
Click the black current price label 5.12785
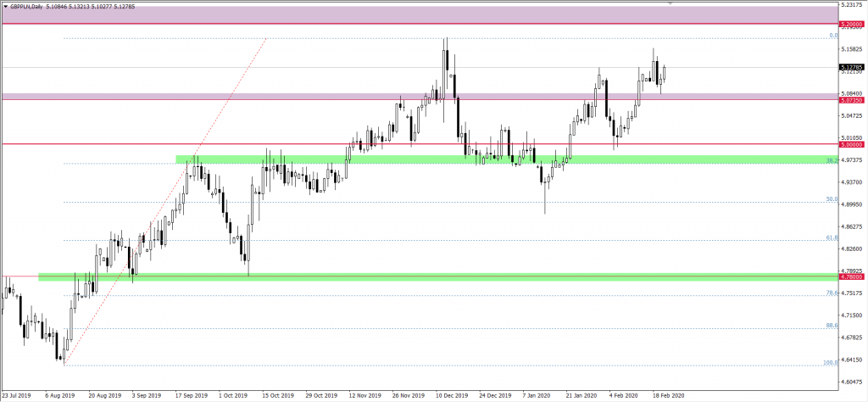[851, 67]
